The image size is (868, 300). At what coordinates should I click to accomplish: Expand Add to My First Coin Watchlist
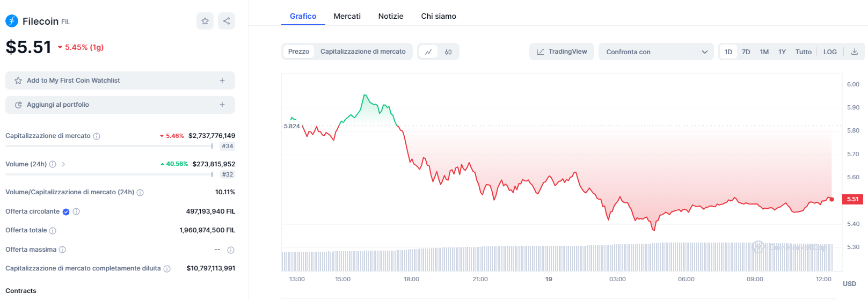[x=120, y=81]
